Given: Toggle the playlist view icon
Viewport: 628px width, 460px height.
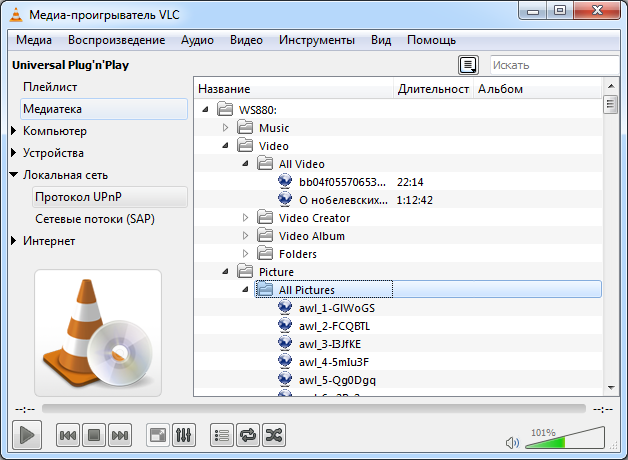Looking at the screenshot, I should coord(222,435).
